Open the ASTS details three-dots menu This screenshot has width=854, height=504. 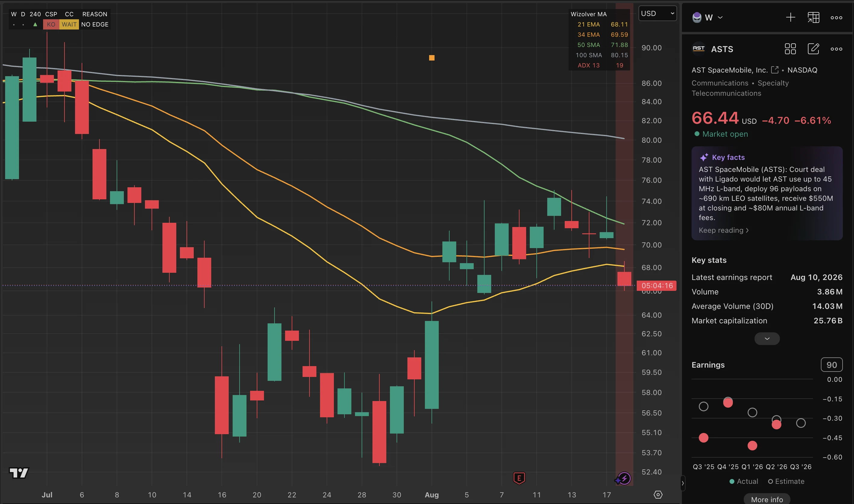[836, 49]
